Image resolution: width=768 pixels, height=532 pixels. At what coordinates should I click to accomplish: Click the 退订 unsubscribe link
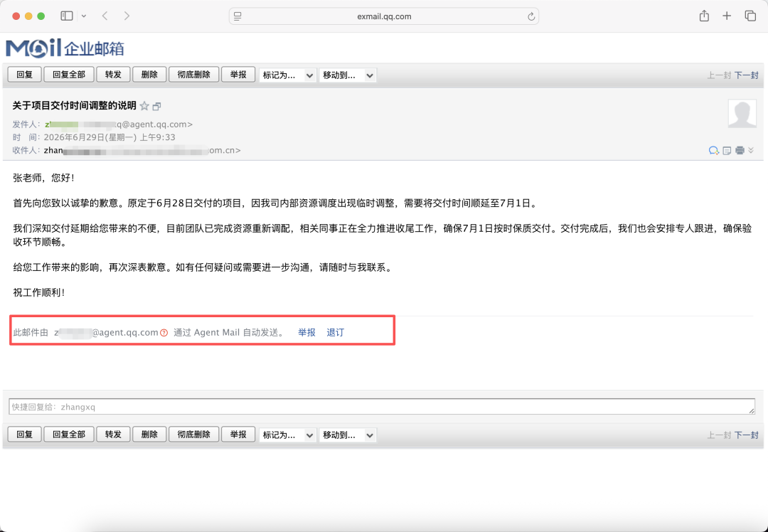[335, 333]
